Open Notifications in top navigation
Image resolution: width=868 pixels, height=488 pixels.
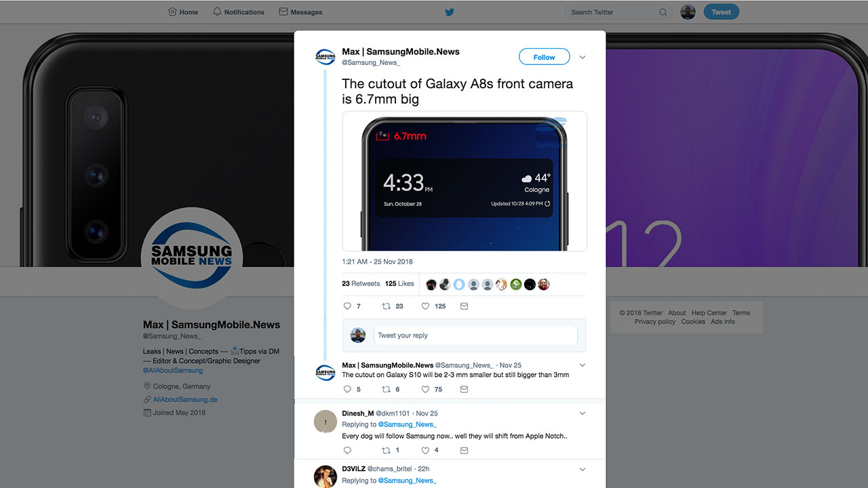(x=238, y=12)
